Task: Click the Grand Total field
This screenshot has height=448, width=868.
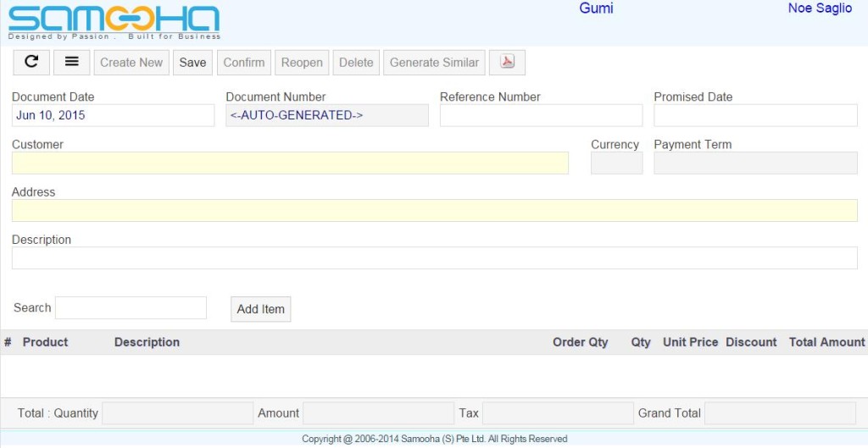Action: point(780,413)
